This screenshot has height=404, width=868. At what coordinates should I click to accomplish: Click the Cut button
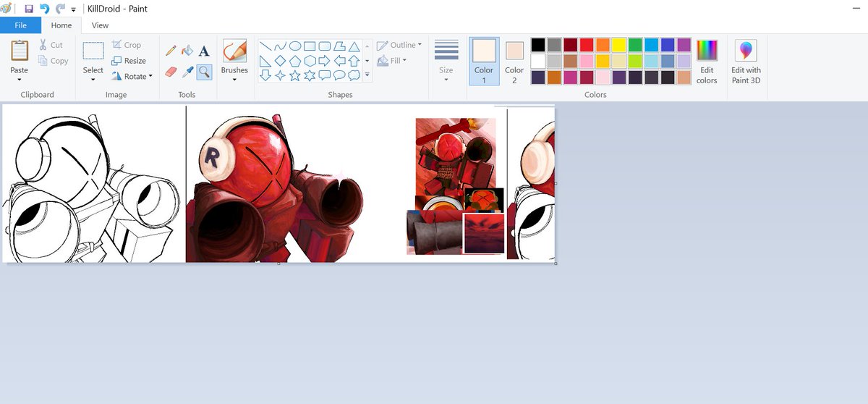click(x=51, y=45)
